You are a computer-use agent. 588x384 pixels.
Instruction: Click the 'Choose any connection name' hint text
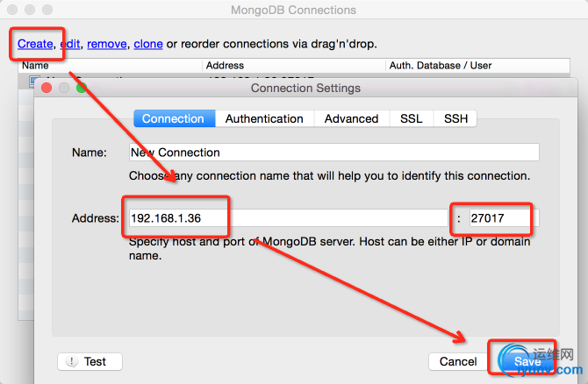[330, 175]
